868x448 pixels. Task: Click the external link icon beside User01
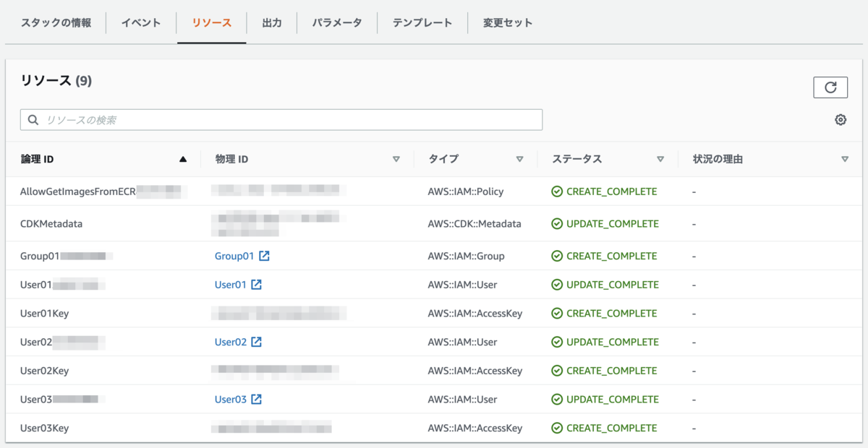pos(257,285)
